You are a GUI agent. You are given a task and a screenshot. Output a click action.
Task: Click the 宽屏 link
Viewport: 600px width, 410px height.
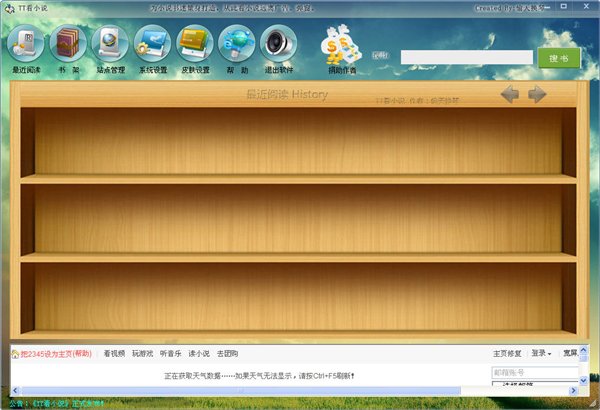(x=570, y=353)
